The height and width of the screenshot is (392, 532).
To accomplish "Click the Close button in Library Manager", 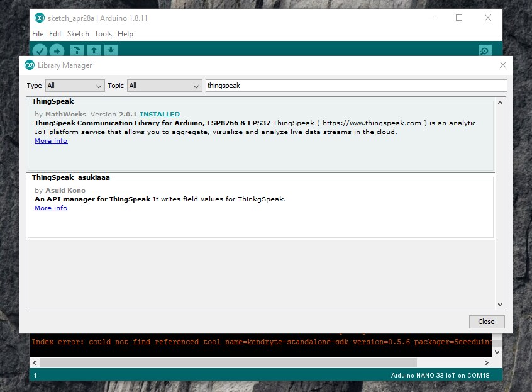I will (487, 322).
